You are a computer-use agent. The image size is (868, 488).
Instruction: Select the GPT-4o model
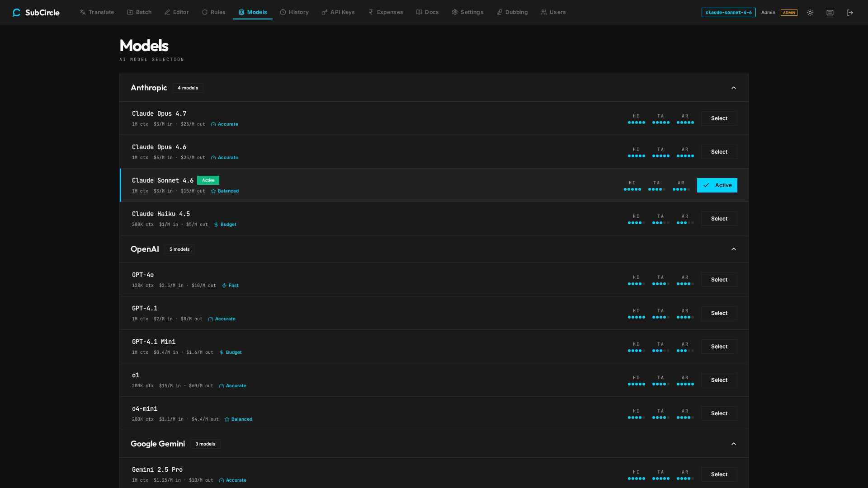pos(719,280)
